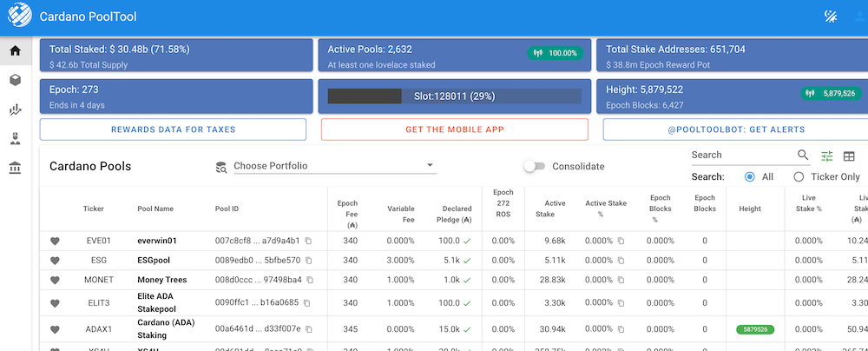Screen dimensions: 868x351
Task: Copy the MONET active stake percent
Action: tap(621, 280)
